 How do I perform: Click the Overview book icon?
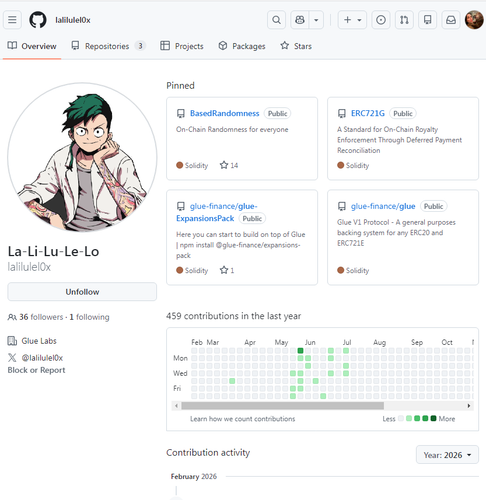12,45
